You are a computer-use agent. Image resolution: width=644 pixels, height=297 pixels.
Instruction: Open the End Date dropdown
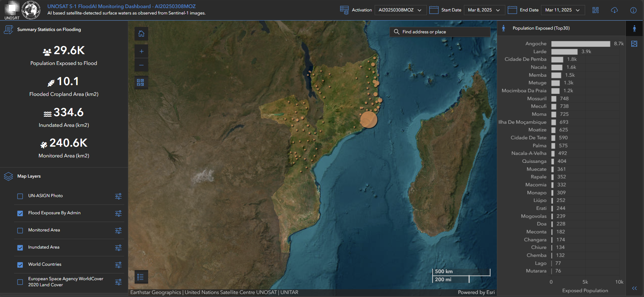coord(563,10)
